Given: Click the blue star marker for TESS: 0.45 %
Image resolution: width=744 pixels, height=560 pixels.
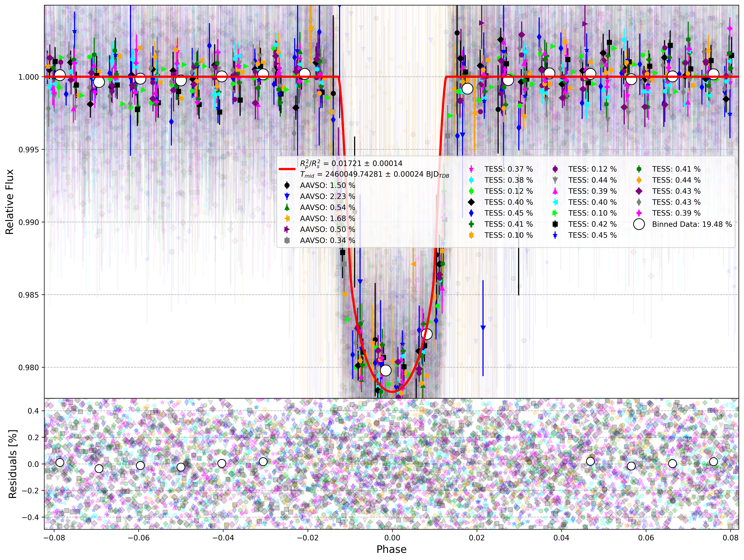Looking at the screenshot, I should [x=555, y=235].
